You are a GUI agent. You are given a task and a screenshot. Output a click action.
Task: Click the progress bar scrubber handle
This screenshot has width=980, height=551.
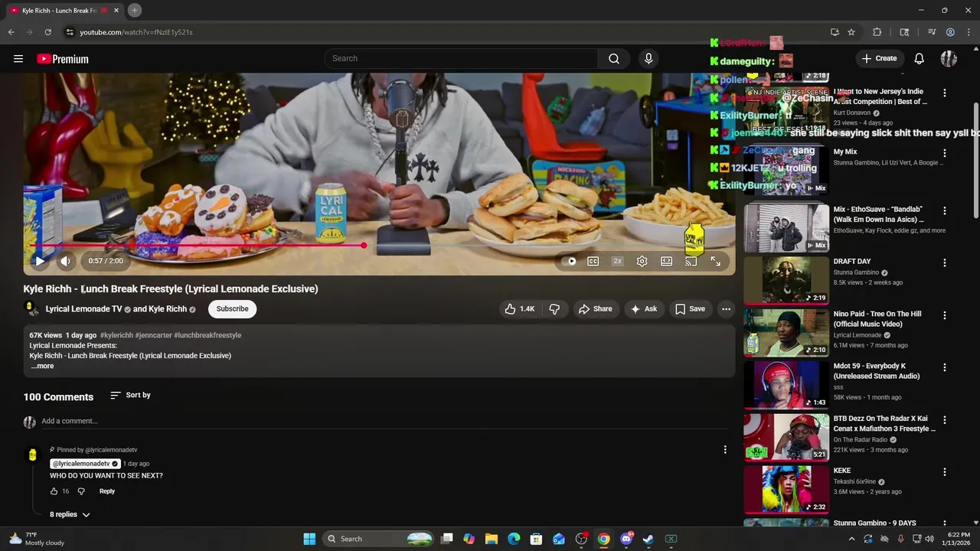(364, 246)
